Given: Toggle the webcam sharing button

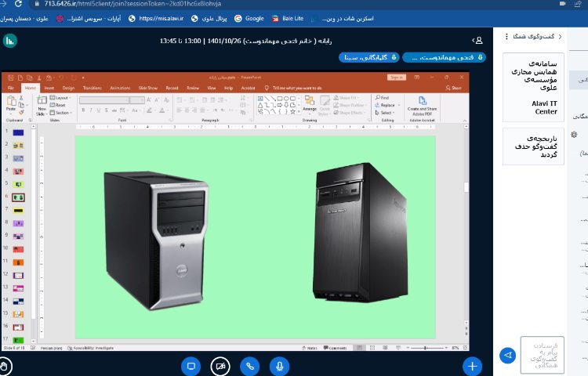Looking at the screenshot, I should tap(220, 366).
